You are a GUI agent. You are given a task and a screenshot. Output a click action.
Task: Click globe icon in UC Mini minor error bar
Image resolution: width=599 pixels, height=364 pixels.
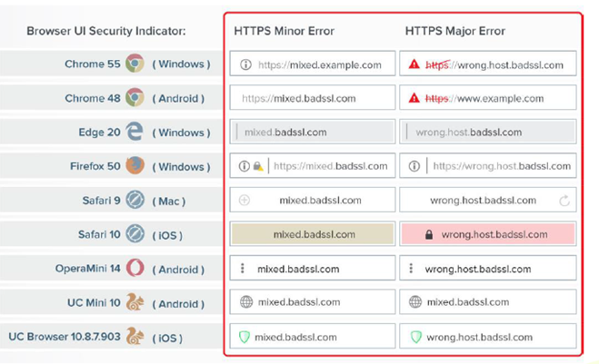[245, 302]
